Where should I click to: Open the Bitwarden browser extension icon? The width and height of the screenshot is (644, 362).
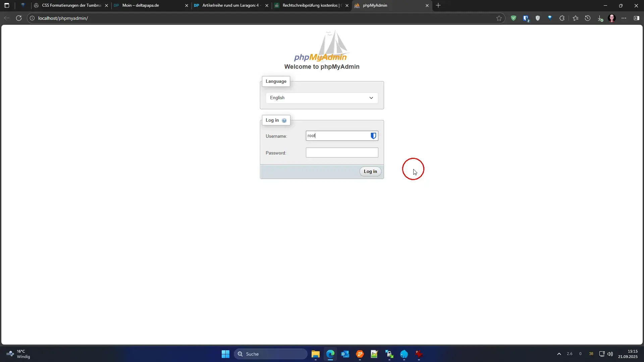(x=526, y=18)
